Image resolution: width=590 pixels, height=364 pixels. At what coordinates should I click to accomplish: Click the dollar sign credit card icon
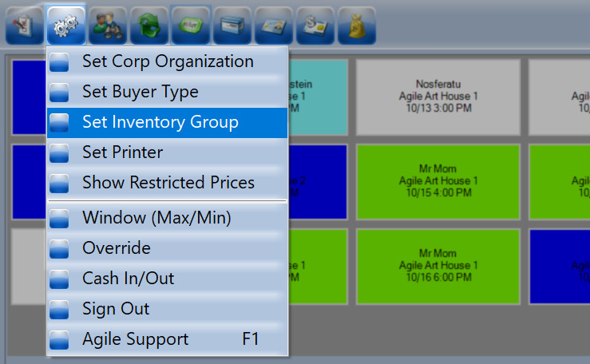315,26
